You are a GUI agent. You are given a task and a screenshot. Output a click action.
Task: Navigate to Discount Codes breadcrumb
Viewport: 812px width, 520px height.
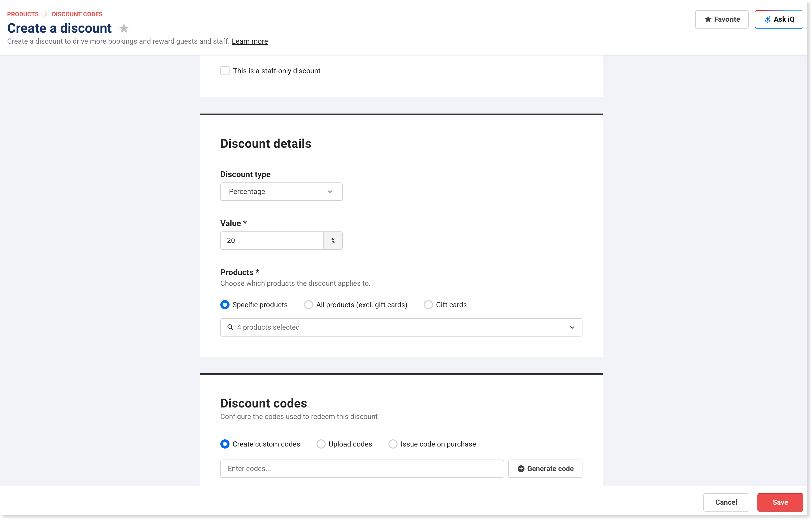(77, 14)
